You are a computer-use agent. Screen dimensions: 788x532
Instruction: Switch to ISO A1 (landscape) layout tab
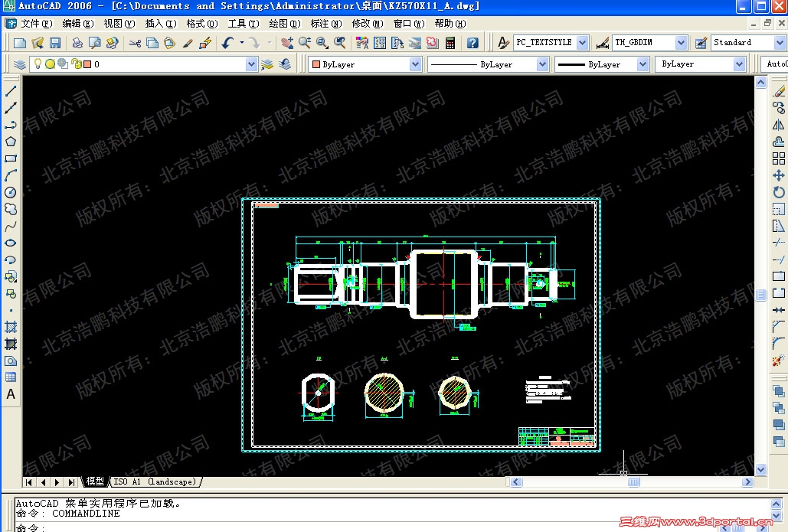point(155,481)
